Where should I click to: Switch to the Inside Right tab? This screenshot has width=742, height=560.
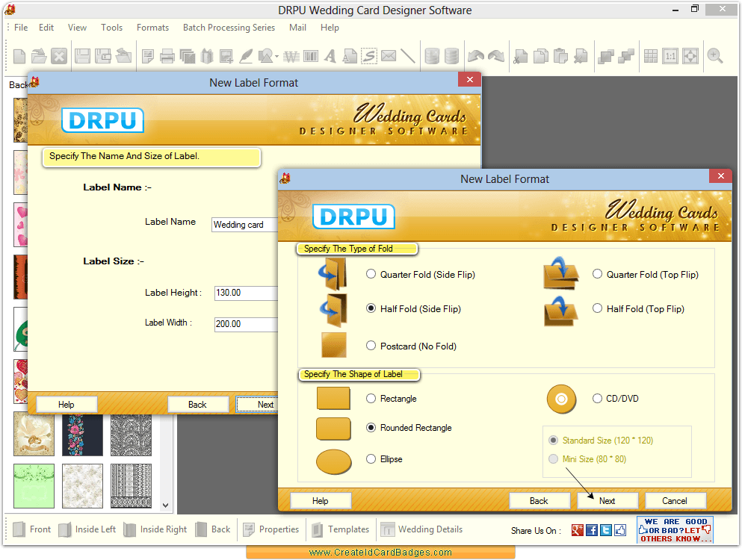click(155, 529)
